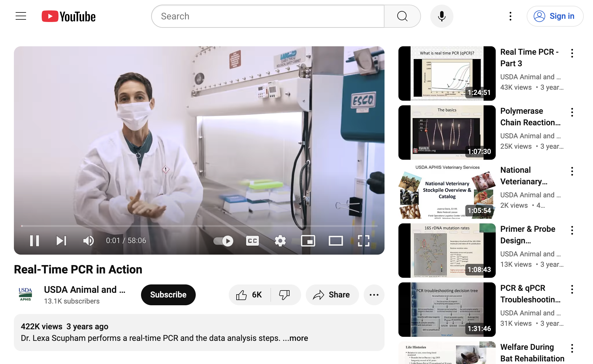Expand the description with ...more
The image size is (593, 364).
click(295, 338)
